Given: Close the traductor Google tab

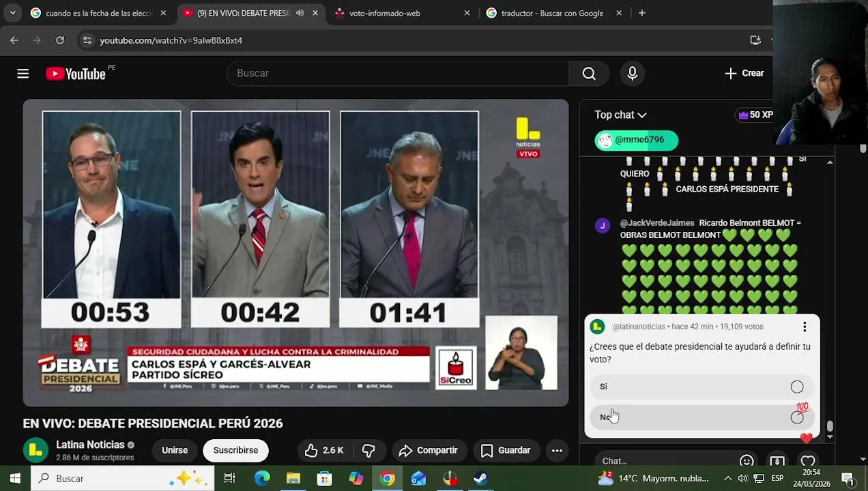Looking at the screenshot, I should [619, 13].
